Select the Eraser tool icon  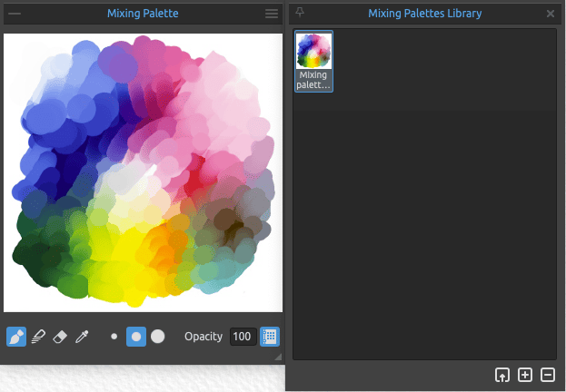60,337
